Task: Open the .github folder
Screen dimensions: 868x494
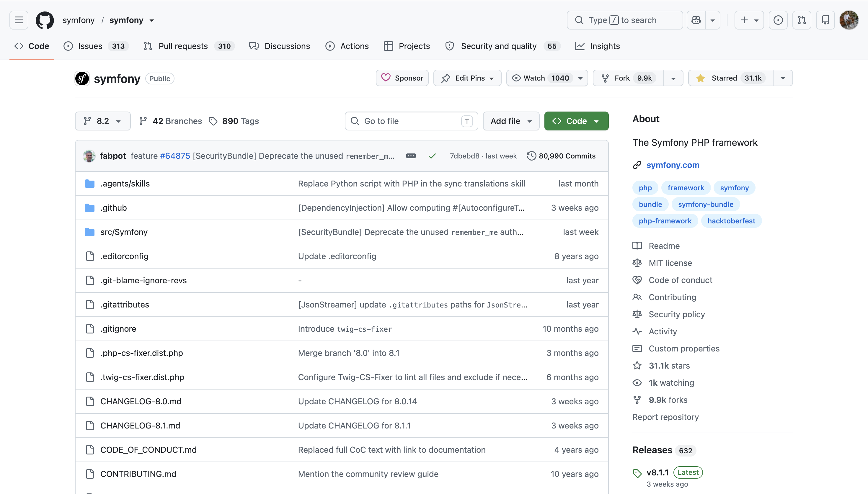Action: (x=113, y=208)
